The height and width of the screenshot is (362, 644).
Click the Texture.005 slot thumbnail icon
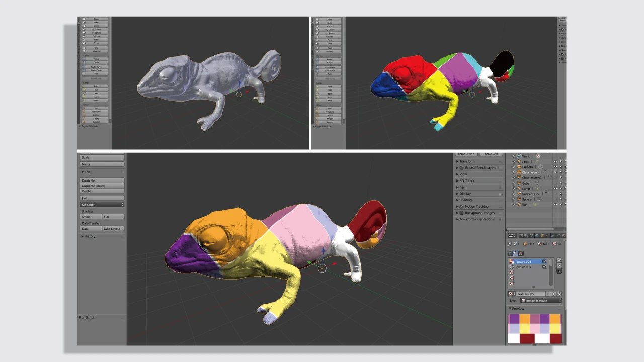click(512, 262)
